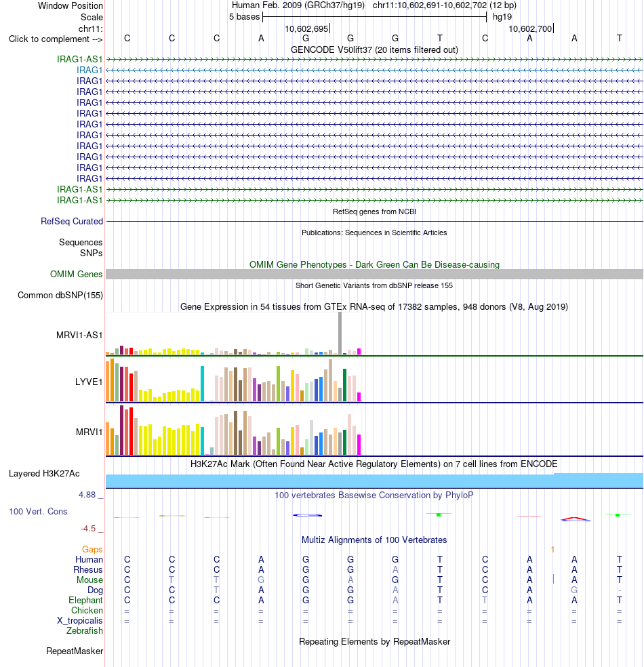Select the chr11: ruler label
This screenshot has width=644, height=667.
(91, 29)
